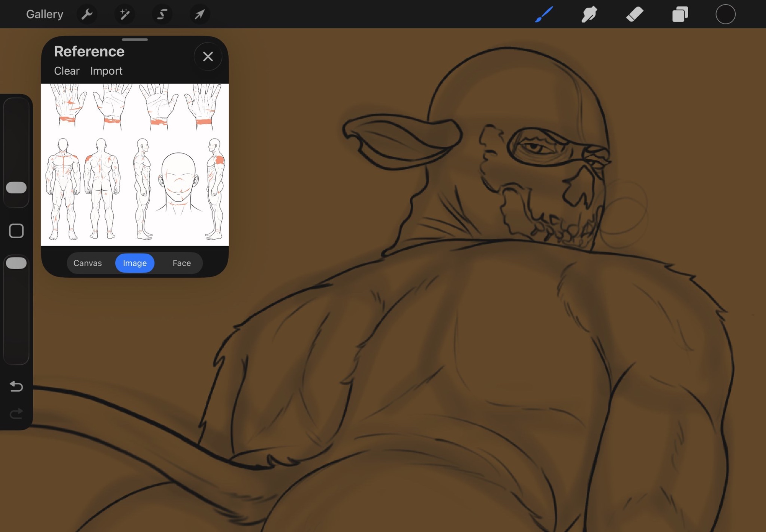766x532 pixels.
Task: Tap the square modify button in sidebar
Action: pos(16,231)
